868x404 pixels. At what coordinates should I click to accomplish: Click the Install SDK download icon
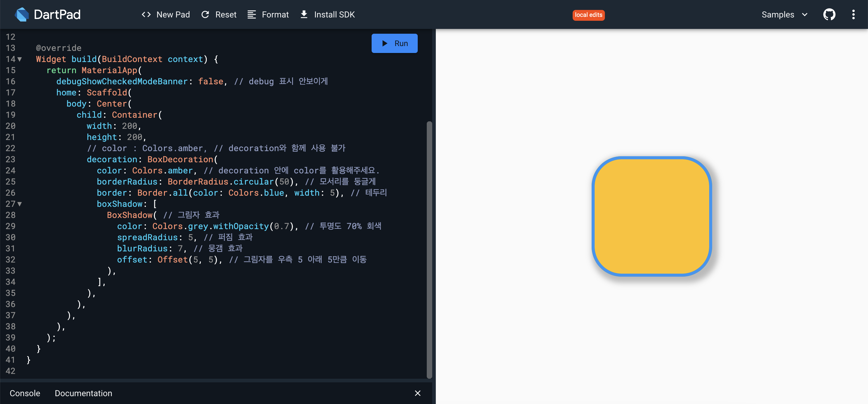(x=304, y=14)
